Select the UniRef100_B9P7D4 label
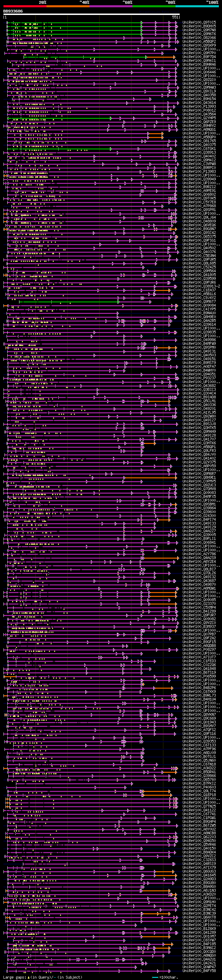Viewport: 222px width, 980px height. pyautogui.click(x=199, y=57)
